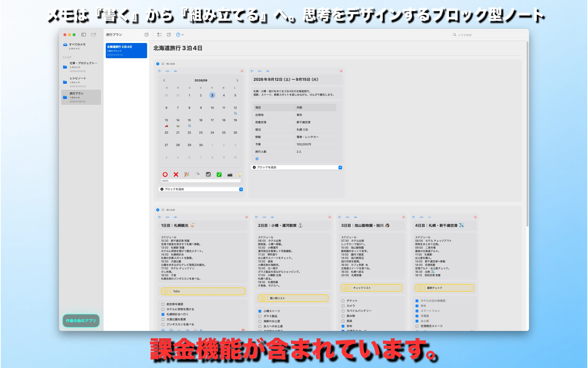Select highlighted date 3 in calendar

[x=212, y=95]
